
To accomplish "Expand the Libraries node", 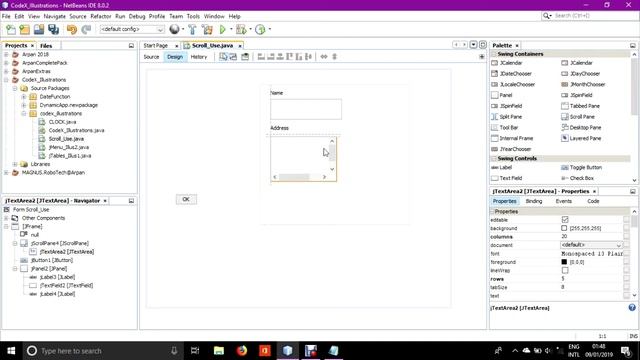I will pyautogui.click(x=15, y=164).
